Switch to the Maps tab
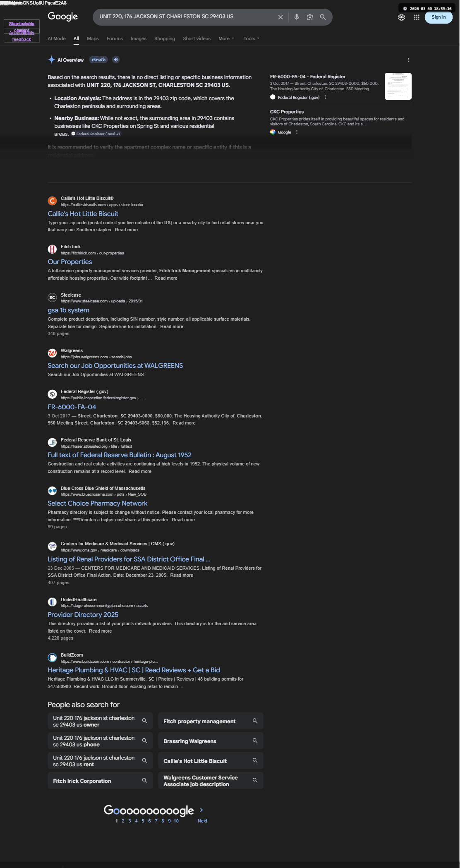465x868 pixels. click(x=93, y=38)
